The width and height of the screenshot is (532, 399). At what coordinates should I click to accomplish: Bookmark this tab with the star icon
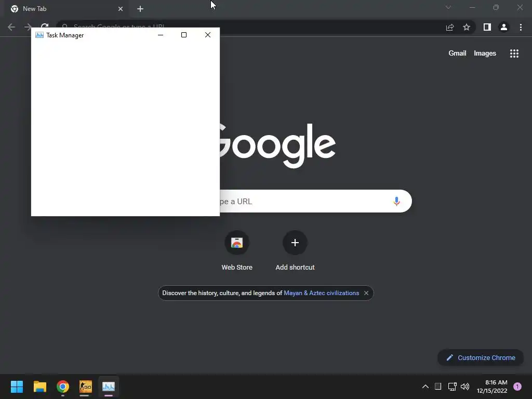coord(467,27)
